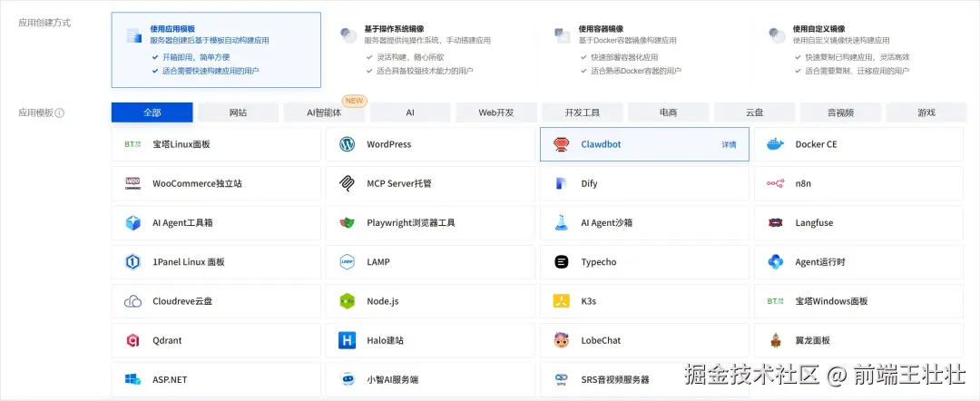Click the Playwright masks icon
This screenshot has width=980, height=401.
pyautogui.click(x=347, y=223)
